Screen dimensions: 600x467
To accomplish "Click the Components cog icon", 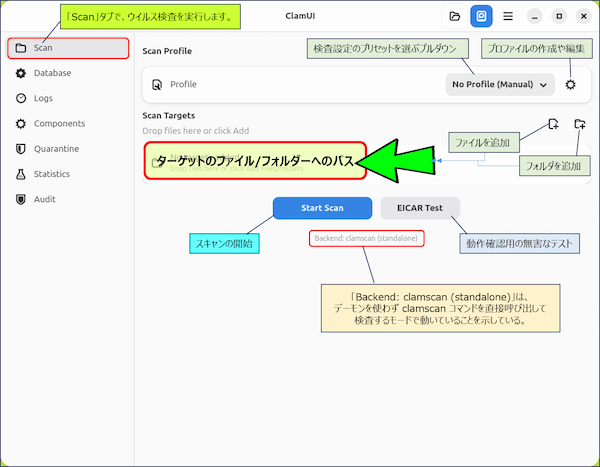I will [x=21, y=124].
